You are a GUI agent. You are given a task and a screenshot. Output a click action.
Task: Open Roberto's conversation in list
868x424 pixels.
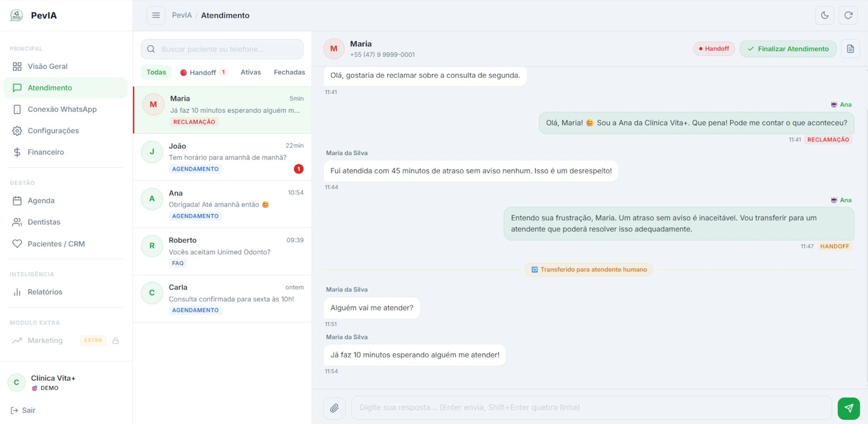coord(222,252)
